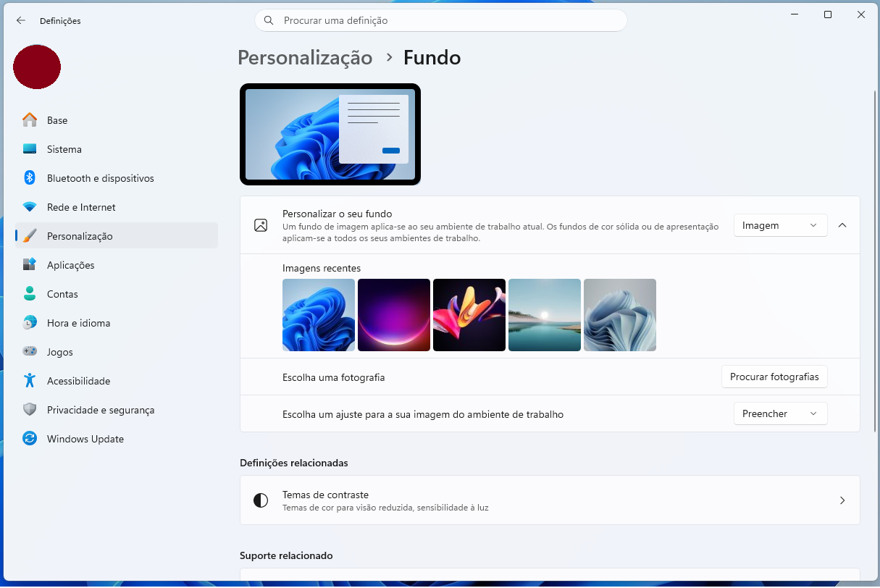Image resolution: width=880 pixels, height=588 pixels.
Task: Click the Fundo page title
Action: [432, 57]
